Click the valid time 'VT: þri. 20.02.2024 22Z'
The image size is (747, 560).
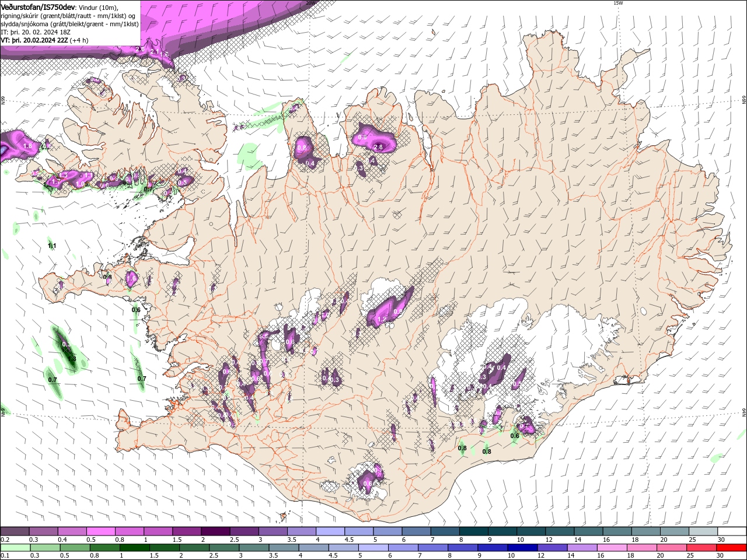pos(35,40)
